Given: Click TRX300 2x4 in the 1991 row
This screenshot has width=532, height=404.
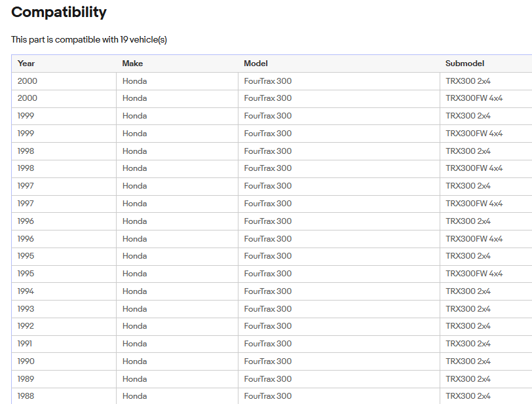Looking at the screenshot, I should tap(468, 344).
